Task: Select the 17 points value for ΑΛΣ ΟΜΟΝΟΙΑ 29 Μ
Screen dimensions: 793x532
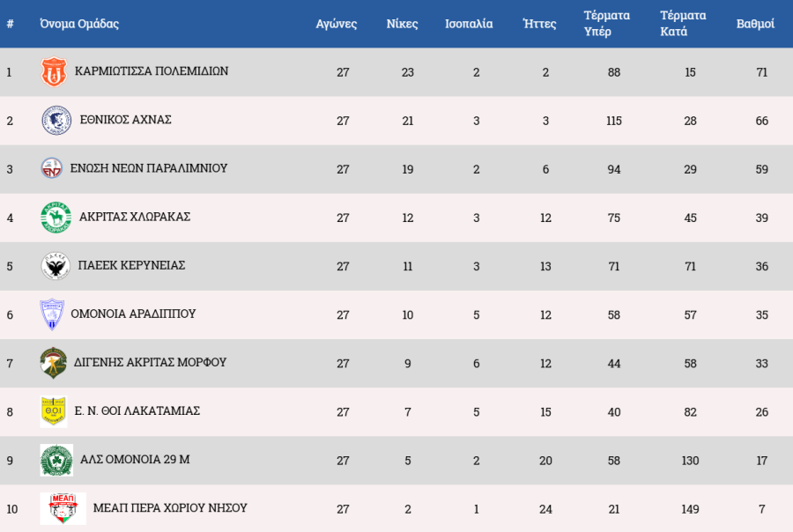Action: [761, 461]
